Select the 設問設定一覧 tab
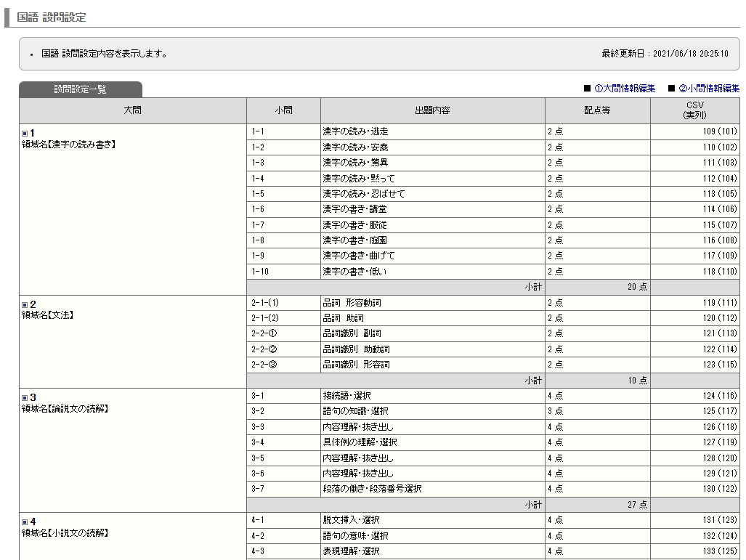Viewport: 746px width, 560px height. [81, 89]
